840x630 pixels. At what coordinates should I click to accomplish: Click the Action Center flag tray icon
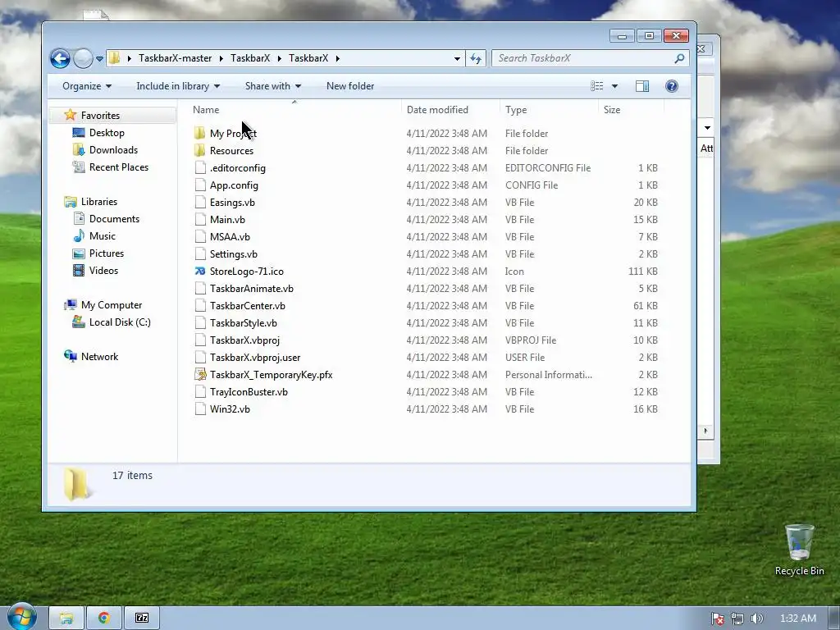[x=717, y=619]
